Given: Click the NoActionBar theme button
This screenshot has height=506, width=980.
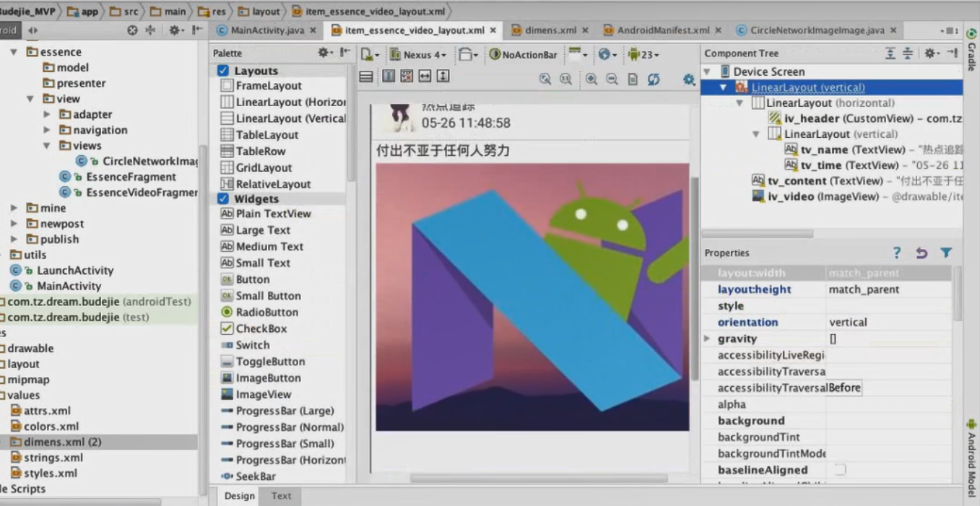Looking at the screenshot, I should pos(524,54).
